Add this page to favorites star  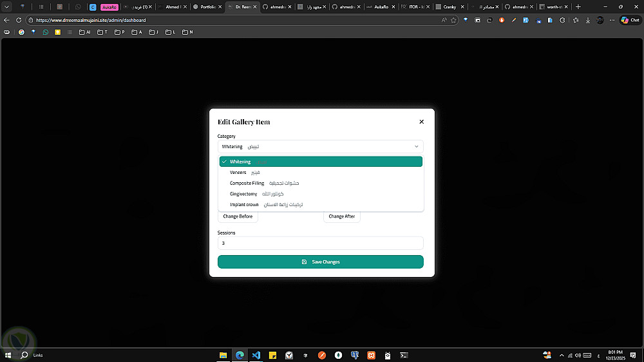[x=453, y=20]
